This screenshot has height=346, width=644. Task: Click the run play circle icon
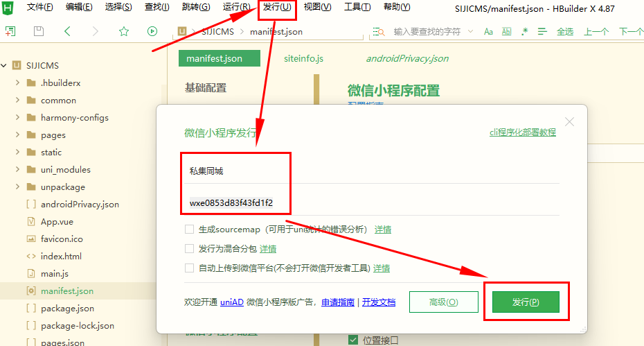[152, 31]
